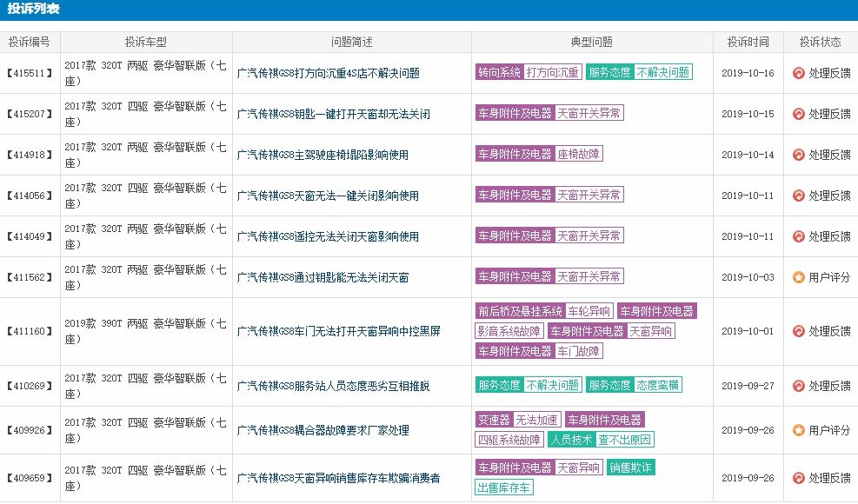Open complaint GS8主驾驶座椅塌陷影响使用
Viewport: 858px width, 504px height.
[323, 156]
